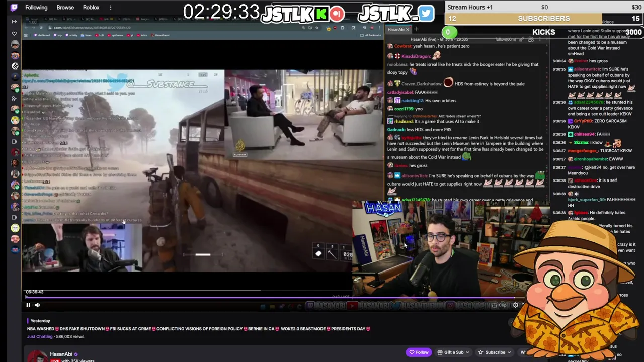Open the pale yellow round avatar in sidebar
This screenshot has height=362, width=644.
(15, 228)
